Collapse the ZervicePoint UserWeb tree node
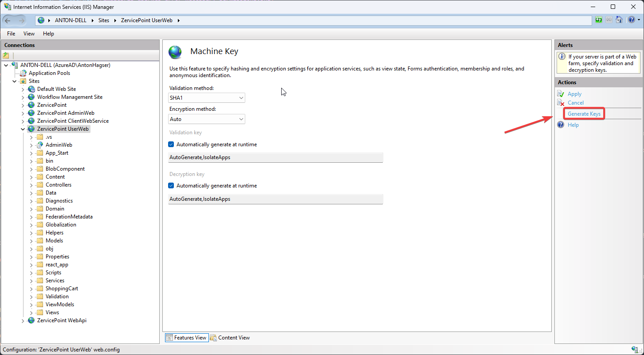Screen dimensions: 644x355 pyautogui.click(x=23, y=129)
